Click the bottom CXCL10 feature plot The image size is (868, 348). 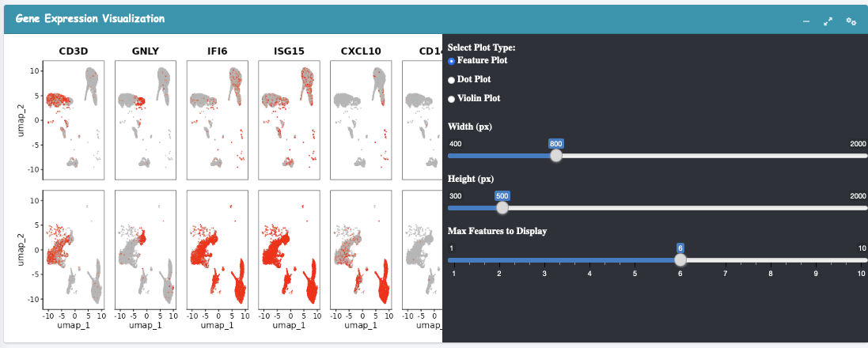pos(360,249)
